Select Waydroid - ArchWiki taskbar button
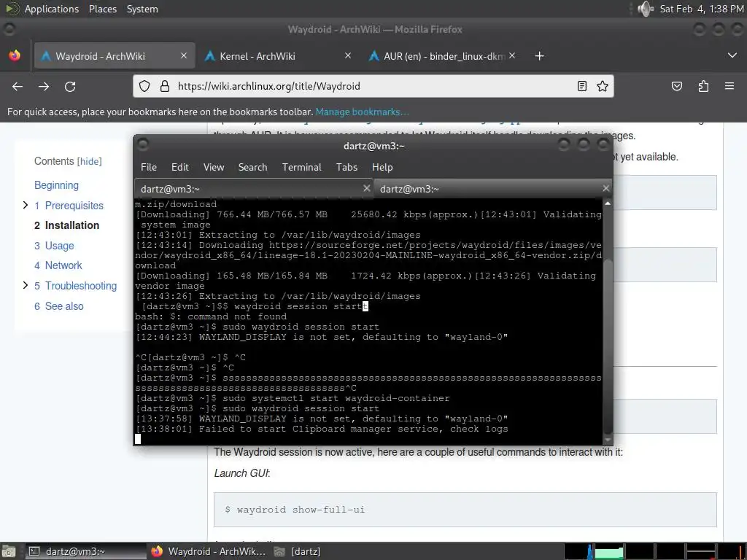This screenshot has height=560, width=747. [x=208, y=551]
